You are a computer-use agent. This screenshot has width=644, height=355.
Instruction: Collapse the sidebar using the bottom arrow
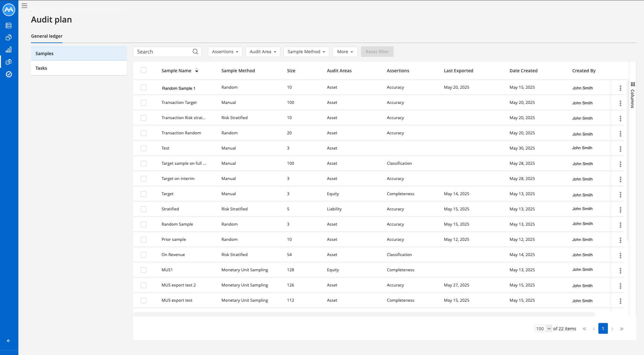click(x=9, y=341)
